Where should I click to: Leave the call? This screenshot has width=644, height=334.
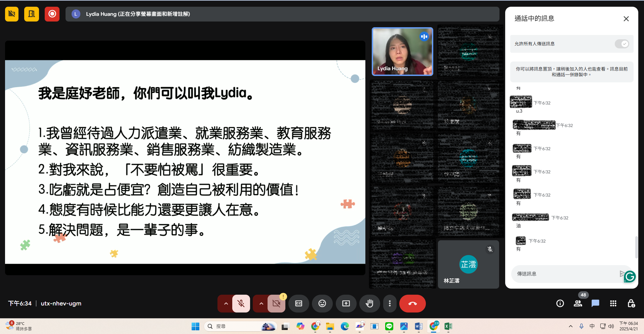(412, 303)
